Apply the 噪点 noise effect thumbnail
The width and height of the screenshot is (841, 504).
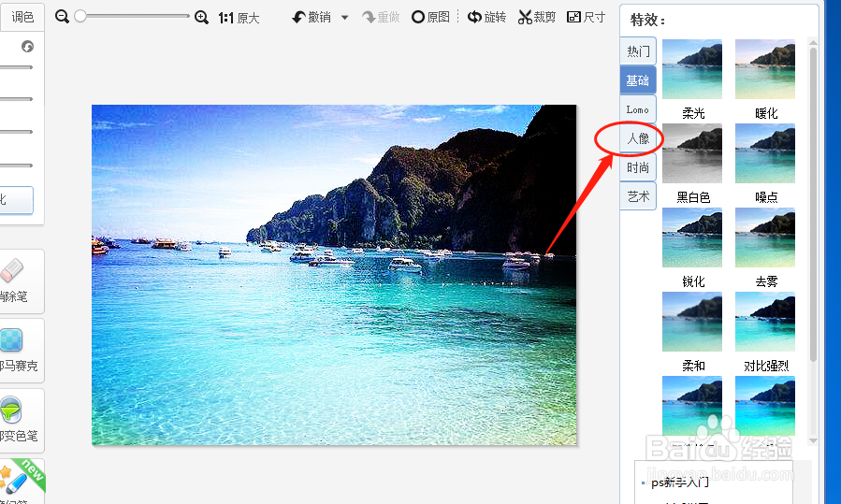click(765, 153)
